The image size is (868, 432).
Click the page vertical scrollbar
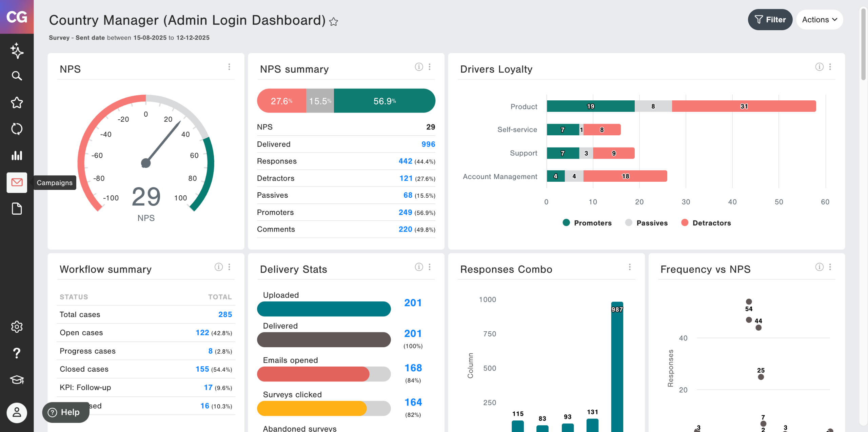click(863, 44)
